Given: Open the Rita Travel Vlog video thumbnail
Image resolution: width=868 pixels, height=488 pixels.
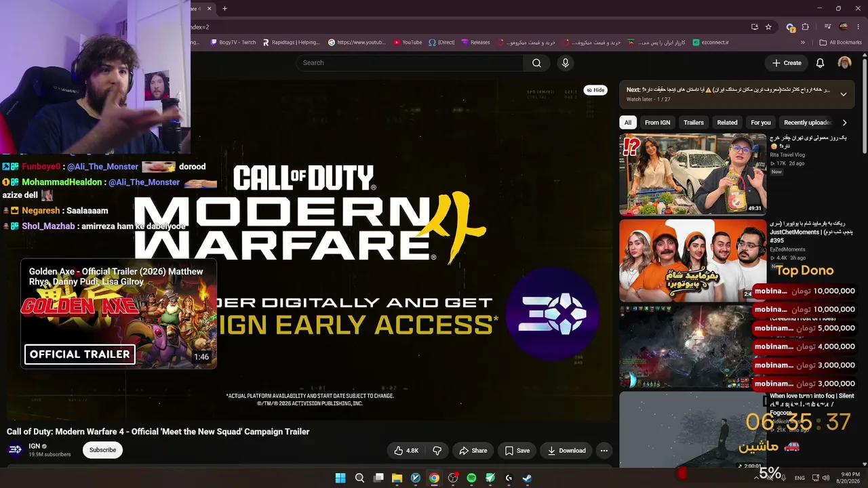Looking at the screenshot, I should click(692, 174).
